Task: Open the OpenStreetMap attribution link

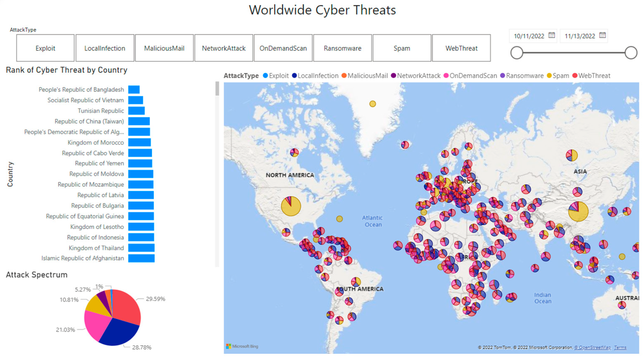Action: point(593,347)
